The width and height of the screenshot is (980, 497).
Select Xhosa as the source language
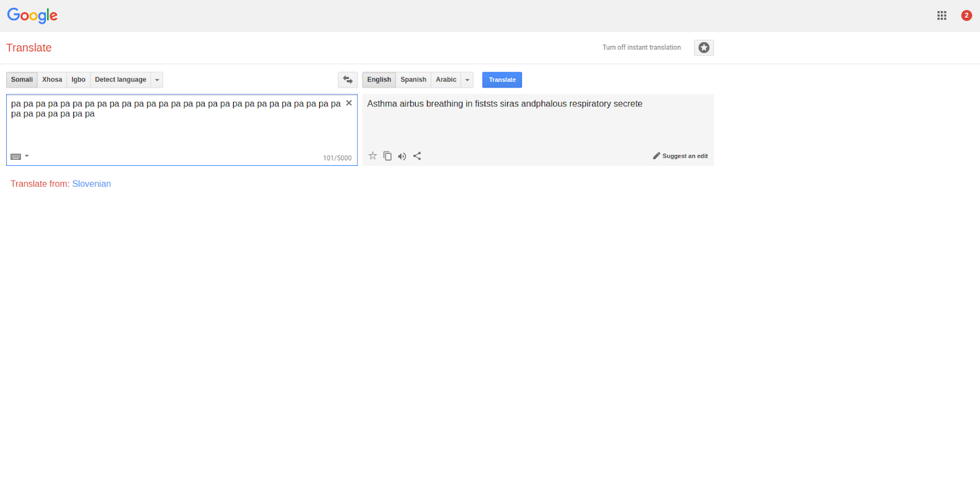52,80
